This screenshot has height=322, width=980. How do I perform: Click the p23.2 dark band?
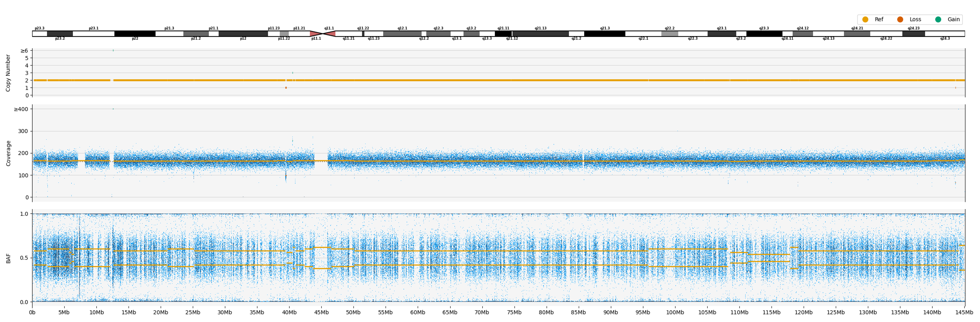[60, 34]
